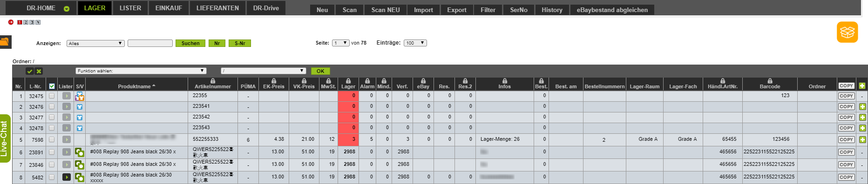Click the black Lister play icon for 5482
The image size is (868, 184).
click(67, 177)
